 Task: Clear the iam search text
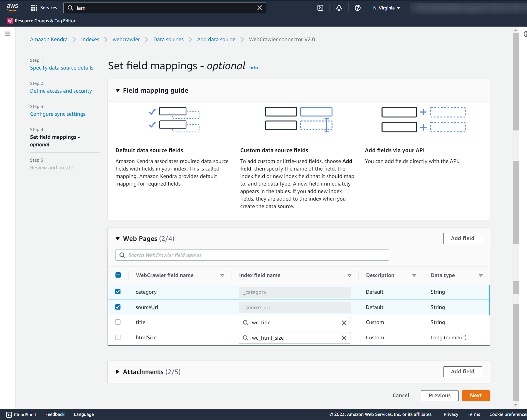pyautogui.click(x=259, y=8)
